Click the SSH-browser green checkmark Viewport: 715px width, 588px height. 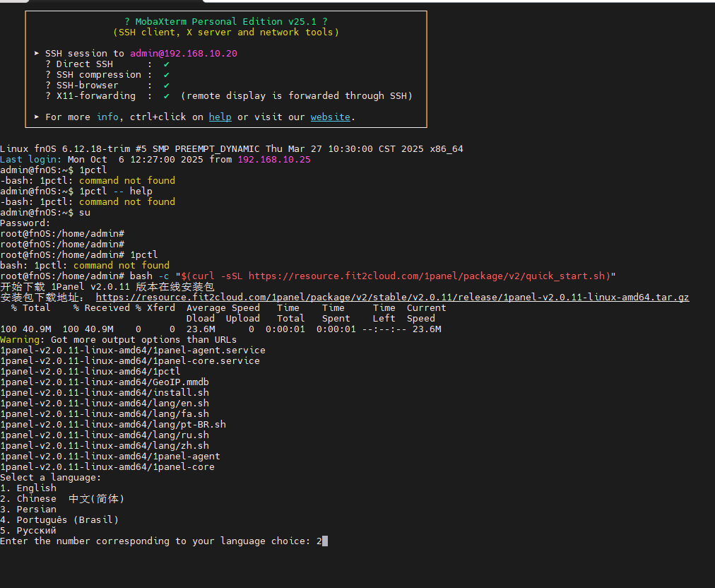click(167, 86)
